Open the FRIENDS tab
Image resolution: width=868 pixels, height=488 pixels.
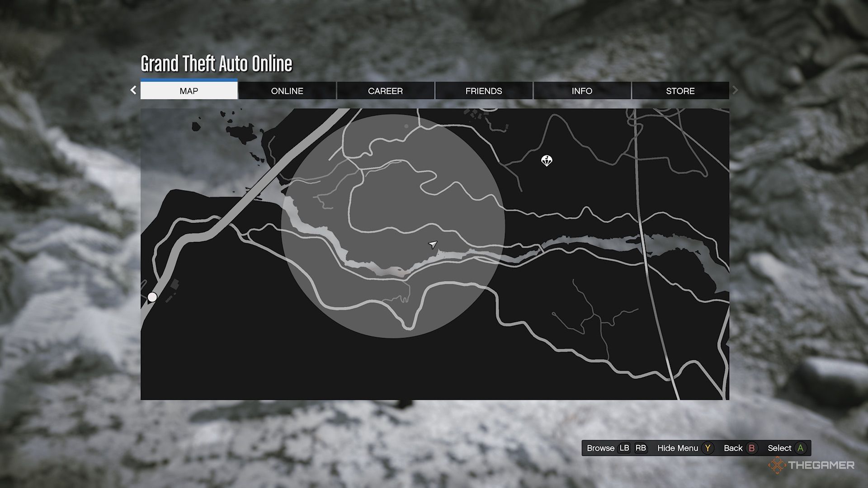(x=483, y=91)
